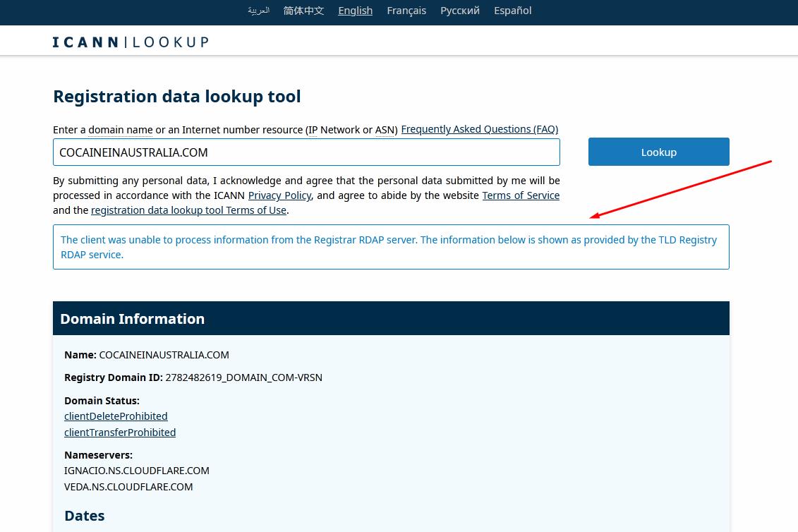Open the ICANN Privacy Policy link
The height and width of the screenshot is (532, 798).
pos(279,195)
